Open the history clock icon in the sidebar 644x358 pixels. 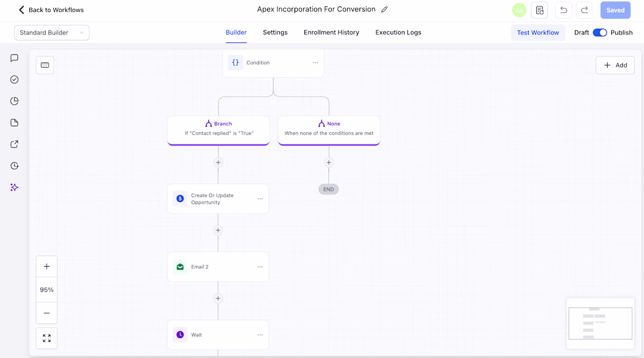(x=15, y=166)
